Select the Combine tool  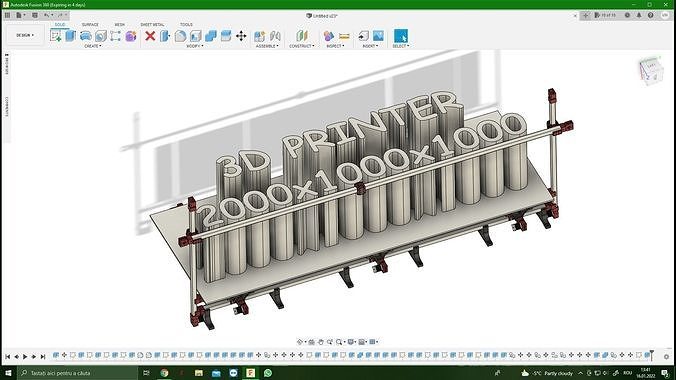(x=211, y=36)
